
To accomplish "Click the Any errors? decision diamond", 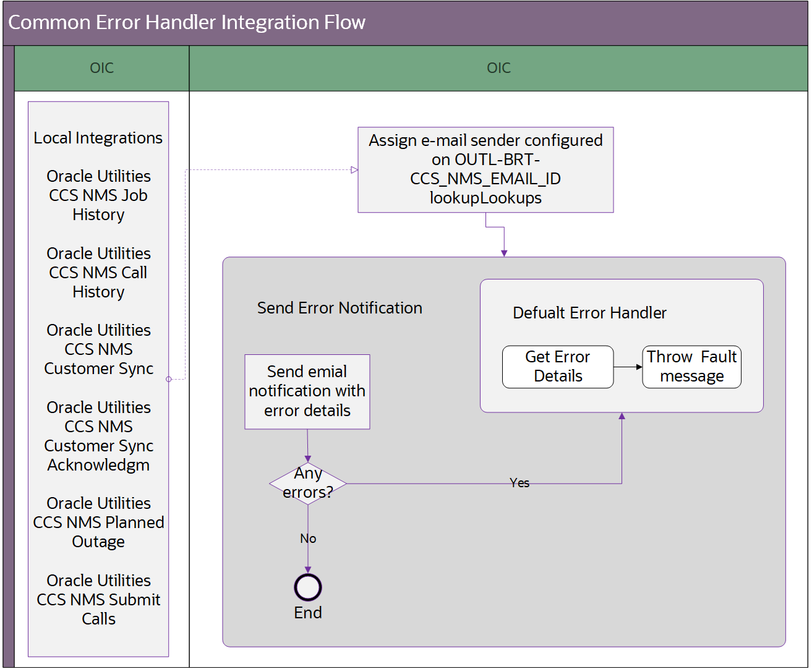I will pos(307,483).
